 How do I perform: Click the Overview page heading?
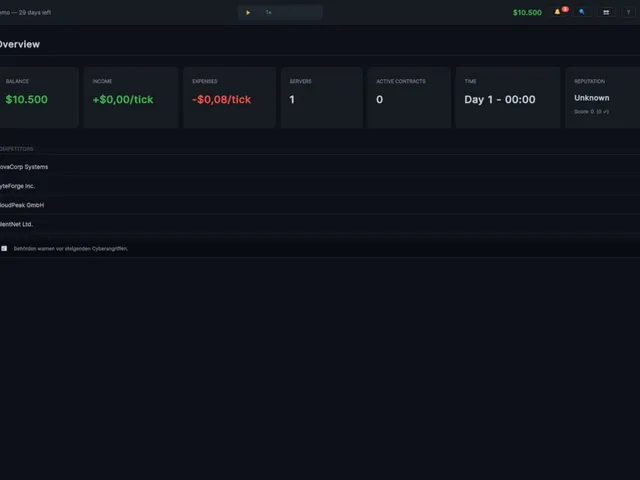tap(19, 44)
